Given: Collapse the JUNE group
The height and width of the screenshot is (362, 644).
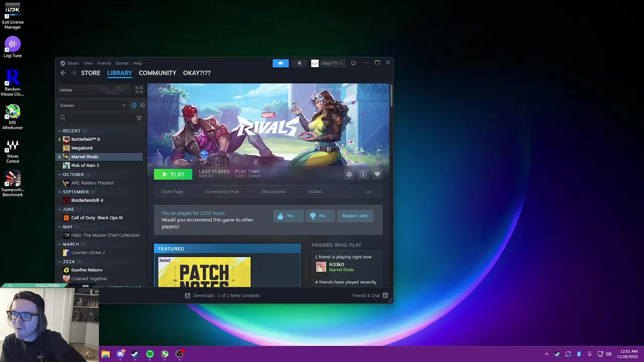Looking at the screenshot, I should tap(68, 209).
